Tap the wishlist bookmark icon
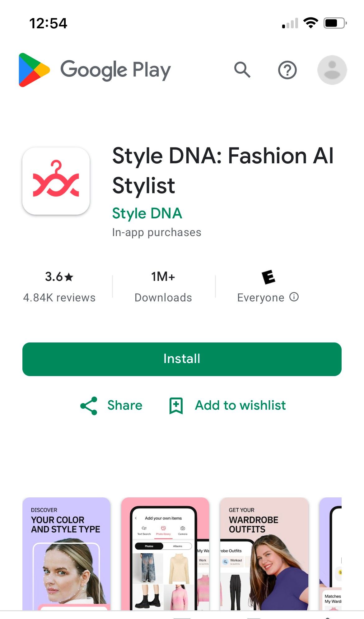364x619 pixels. (176, 406)
